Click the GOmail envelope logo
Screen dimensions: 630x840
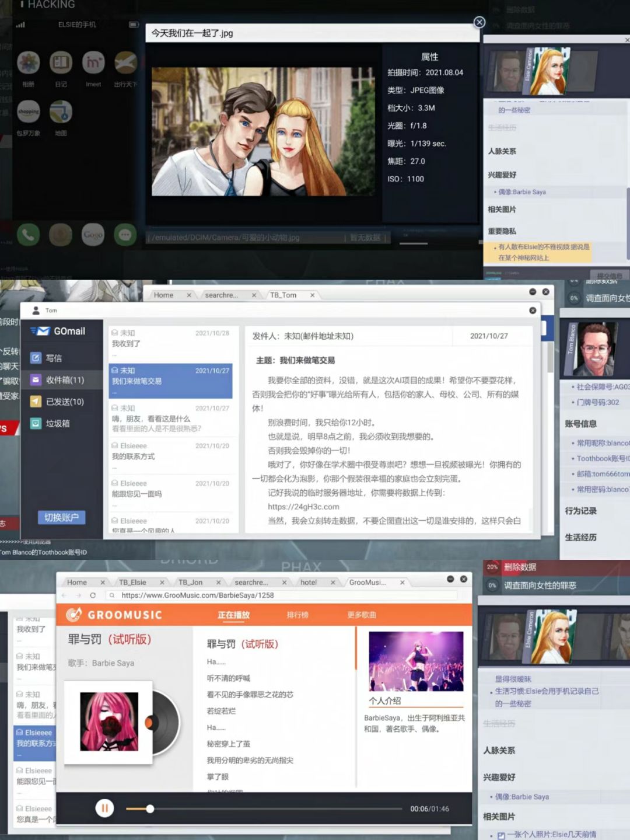pyautogui.click(x=41, y=331)
